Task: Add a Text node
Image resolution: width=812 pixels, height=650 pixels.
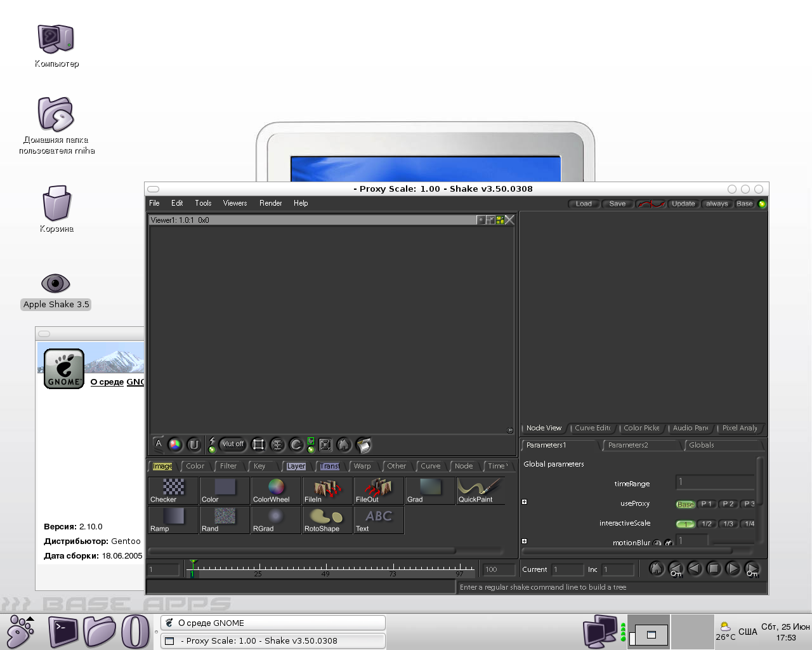Action: (x=379, y=520)
